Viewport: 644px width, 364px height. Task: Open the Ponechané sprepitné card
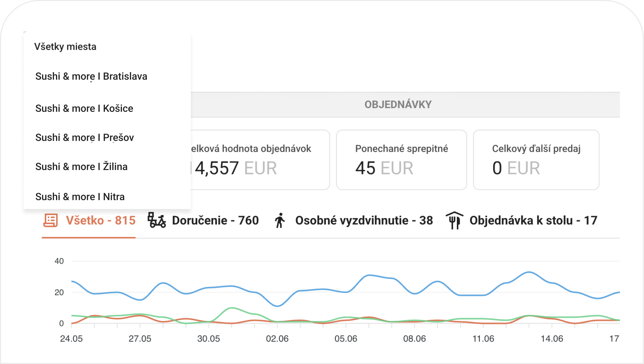402,160
